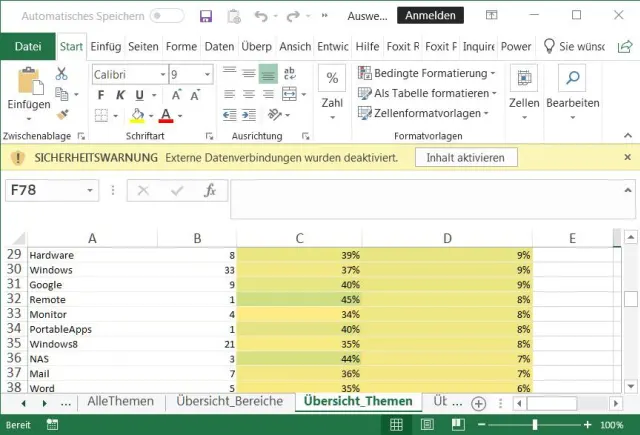Toggle bold formatting with the F button

tap(100, 95)
